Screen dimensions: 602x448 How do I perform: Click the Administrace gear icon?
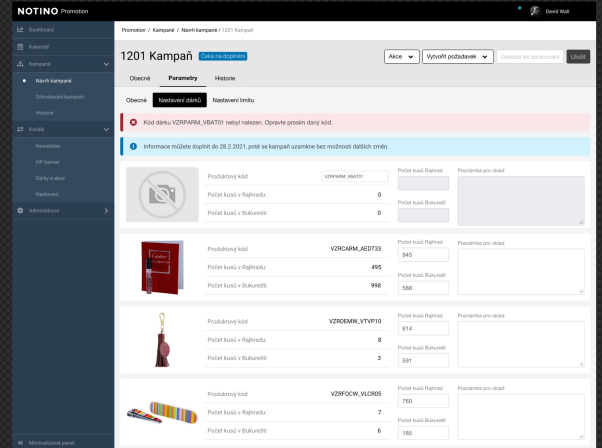coord(20,211)
